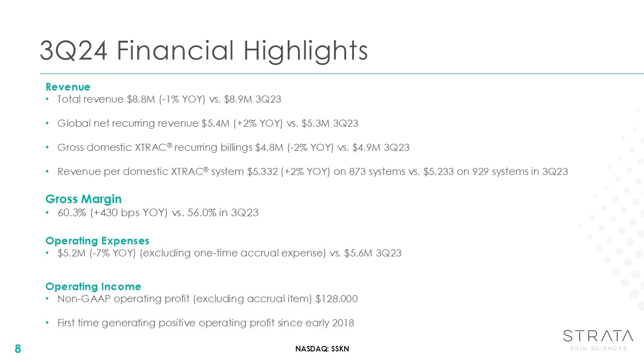The width and height of the screenshot is (644, 362).
Task: Click the Non-GAAP operating profit bullet
Action: 207,299
